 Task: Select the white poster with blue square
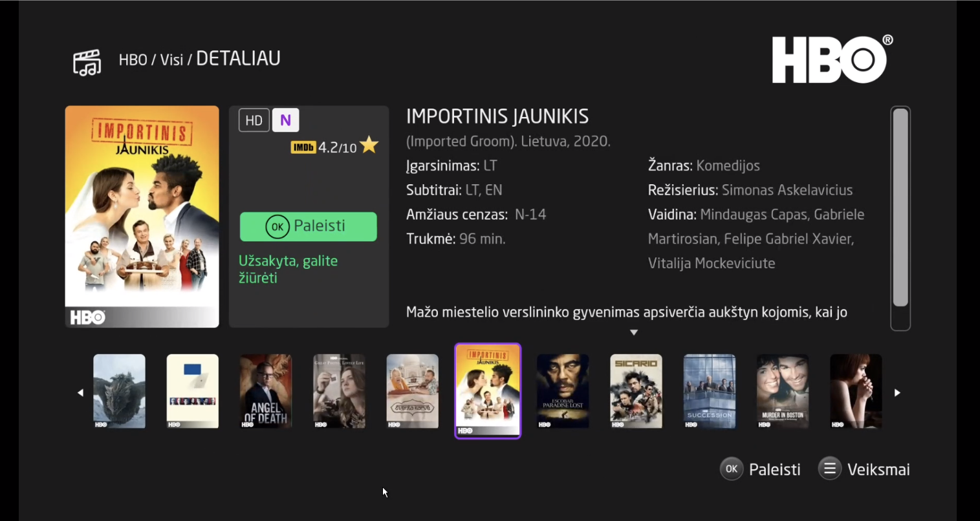(193, 391)
